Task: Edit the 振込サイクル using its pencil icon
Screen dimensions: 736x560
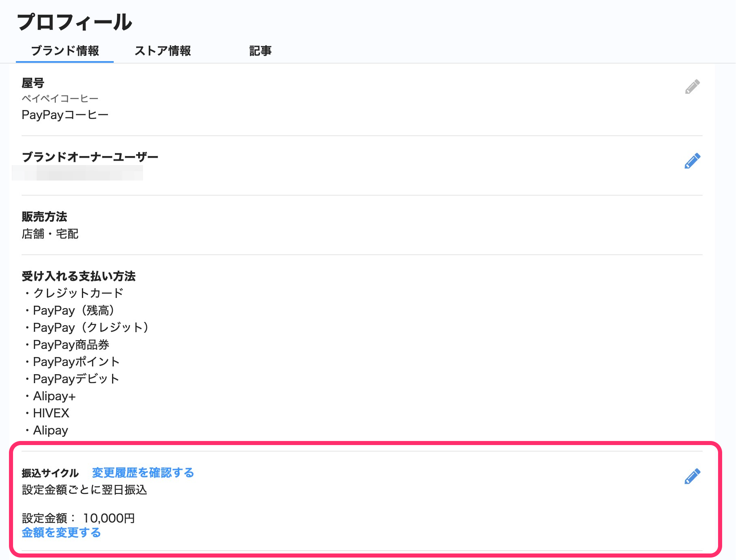Action: click(x=692, y=476)
